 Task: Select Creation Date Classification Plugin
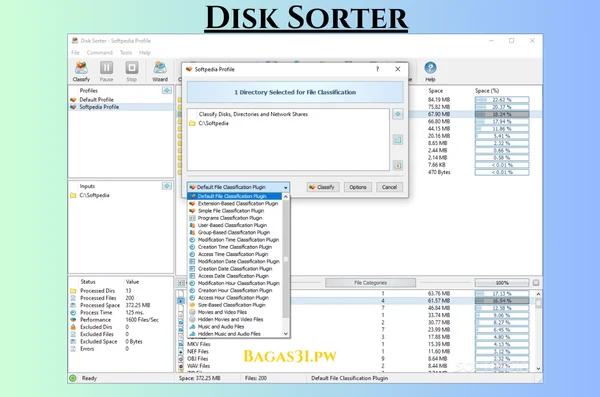tap(235, 269)
